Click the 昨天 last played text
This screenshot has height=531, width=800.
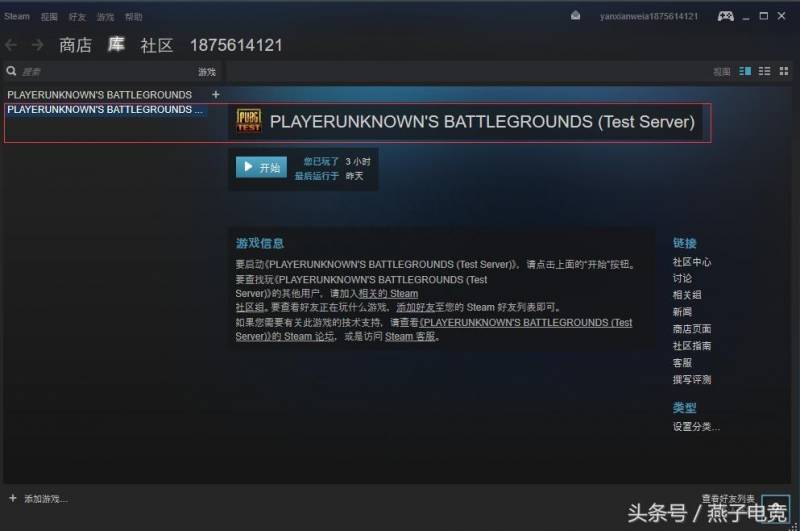click(x=355, y=175)
